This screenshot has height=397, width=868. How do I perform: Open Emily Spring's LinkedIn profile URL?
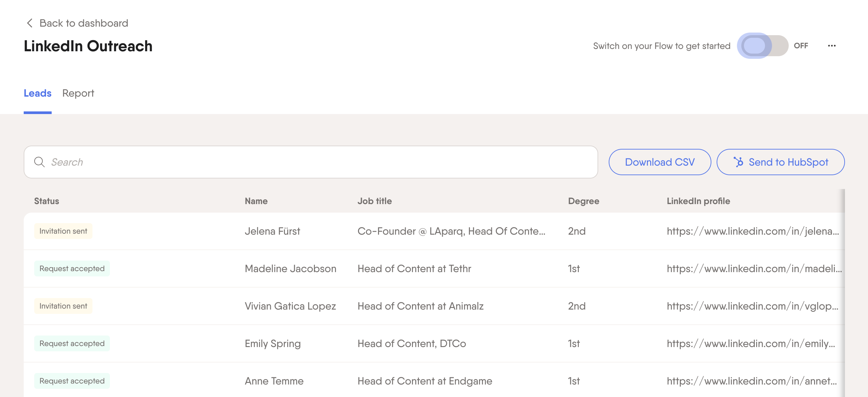click(751, 343)
